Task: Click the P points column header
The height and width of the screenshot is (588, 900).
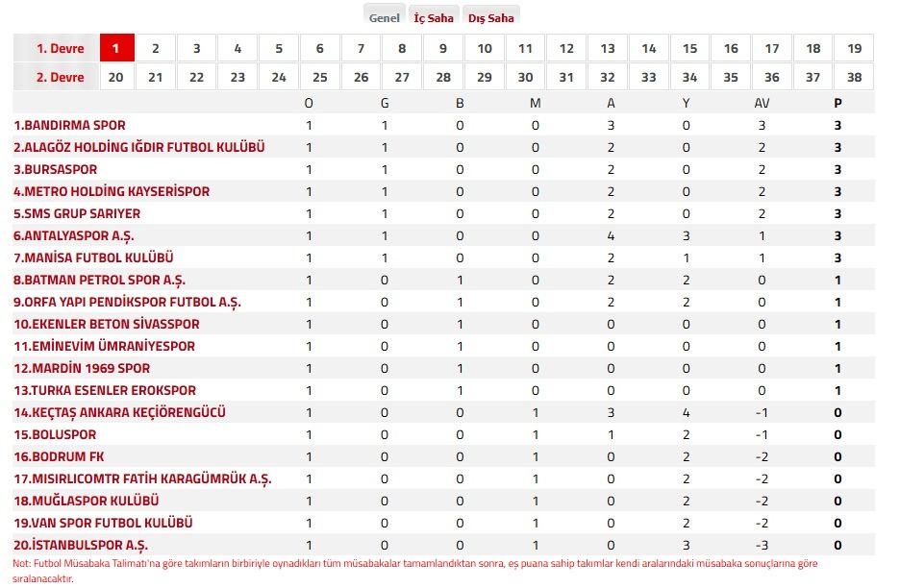Action: tap(837, 103)
